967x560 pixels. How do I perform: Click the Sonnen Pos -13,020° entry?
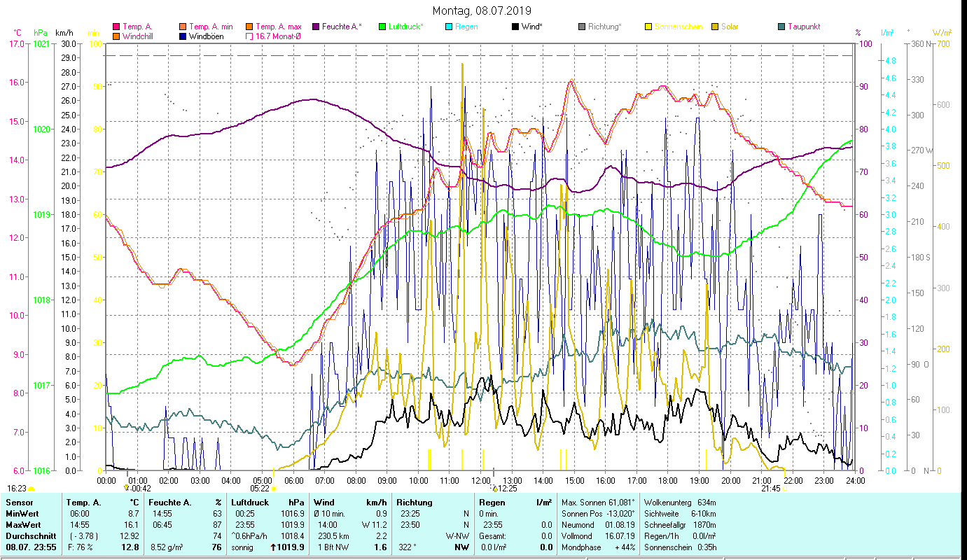[598, 514]
